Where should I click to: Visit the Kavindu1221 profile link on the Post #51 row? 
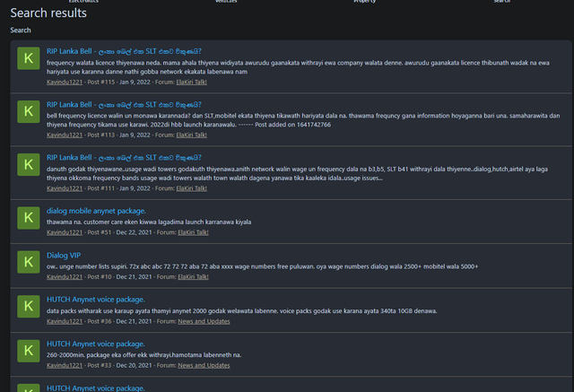coord(65,232)
